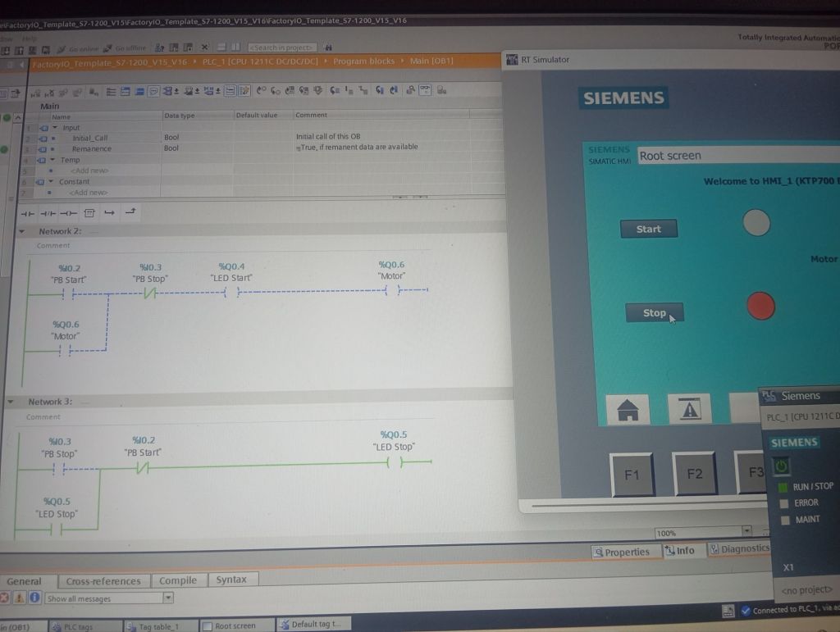Collapse Network 3 section

(11, 402)
